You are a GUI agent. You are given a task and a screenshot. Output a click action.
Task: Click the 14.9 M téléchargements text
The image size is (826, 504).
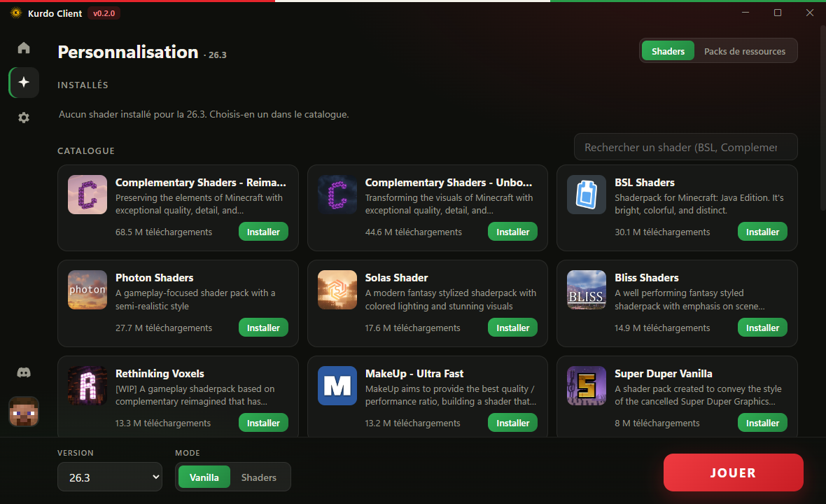(662, 328)
